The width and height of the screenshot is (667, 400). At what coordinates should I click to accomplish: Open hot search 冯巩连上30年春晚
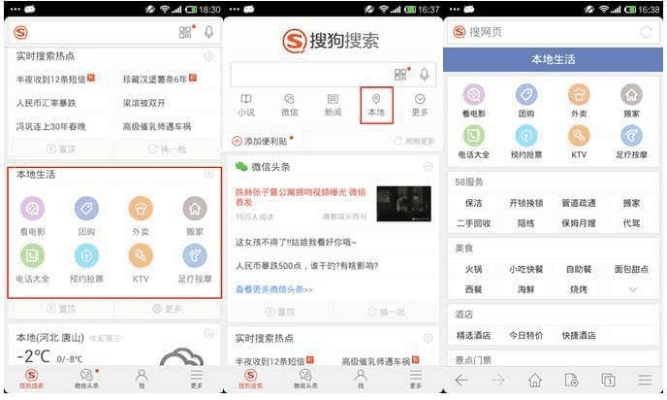pyautogui.click(x=51, y=126)
